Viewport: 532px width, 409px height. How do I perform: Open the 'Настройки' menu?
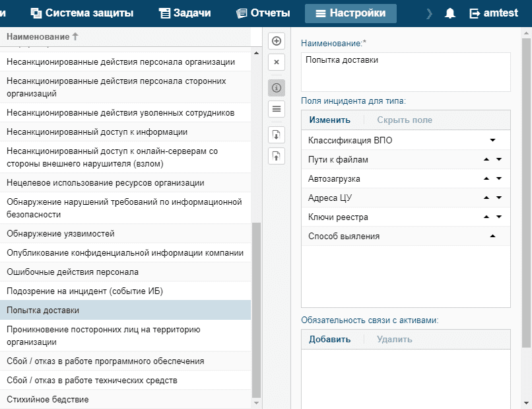pyautogui.click(x=350, y=13)
